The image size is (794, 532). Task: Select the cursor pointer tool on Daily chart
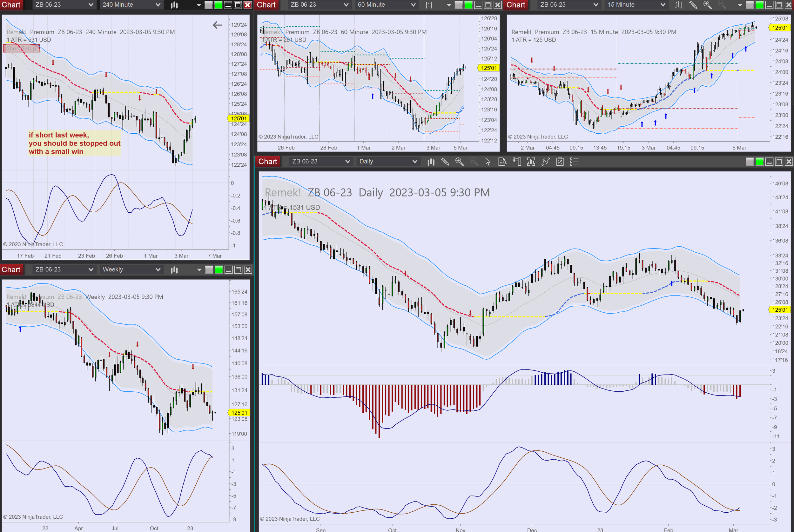coord(488,162)
